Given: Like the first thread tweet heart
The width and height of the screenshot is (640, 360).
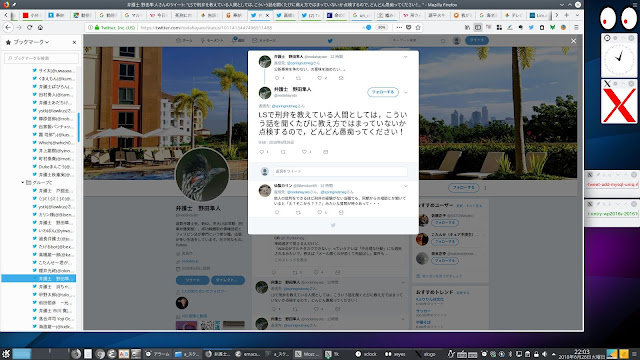Looking at the screenshot, I should pyautogui.click(x=320, y=78).
